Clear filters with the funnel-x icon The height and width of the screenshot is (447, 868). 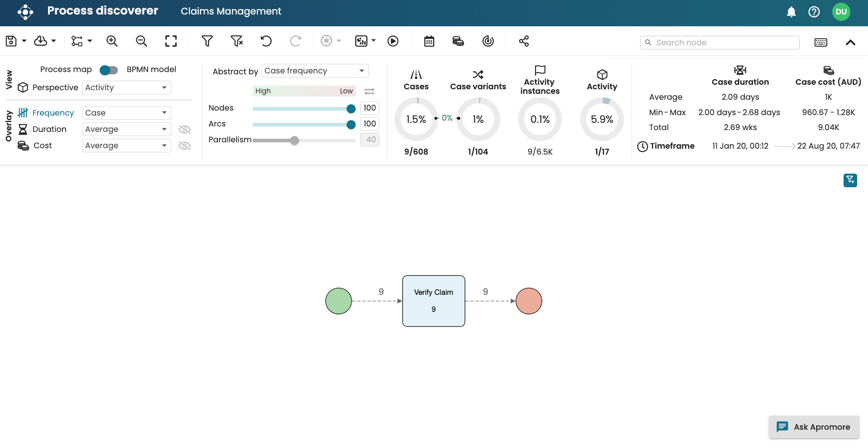click(236, 41)
